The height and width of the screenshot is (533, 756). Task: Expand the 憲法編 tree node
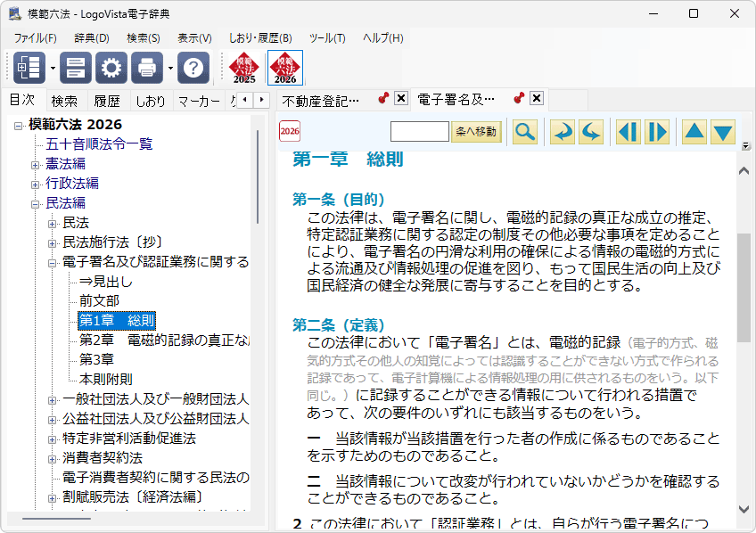[36, 164]
